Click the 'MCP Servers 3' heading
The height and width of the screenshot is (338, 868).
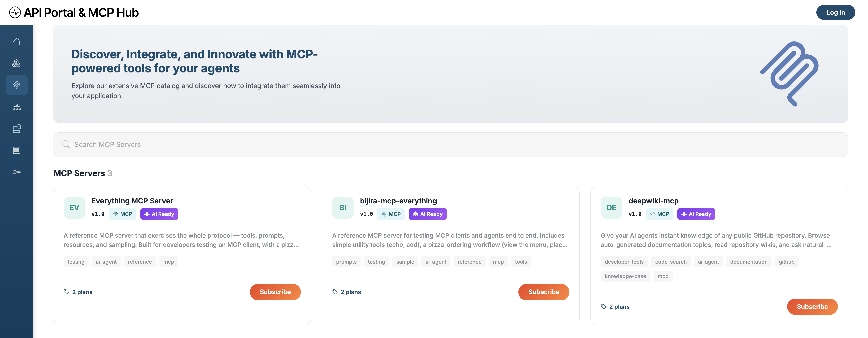pyautogui.click(x=83, y=173)
